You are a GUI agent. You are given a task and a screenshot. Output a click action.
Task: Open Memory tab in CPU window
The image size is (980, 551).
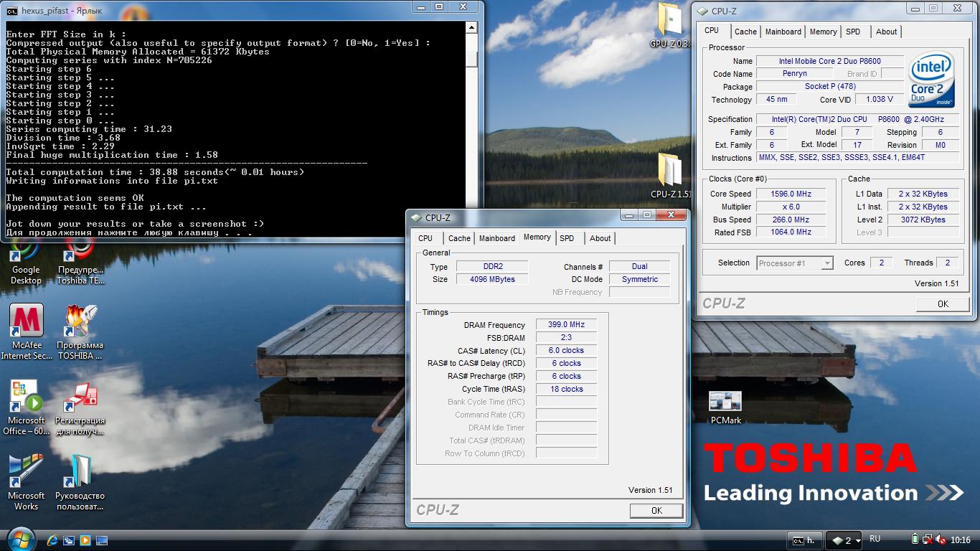823,32
